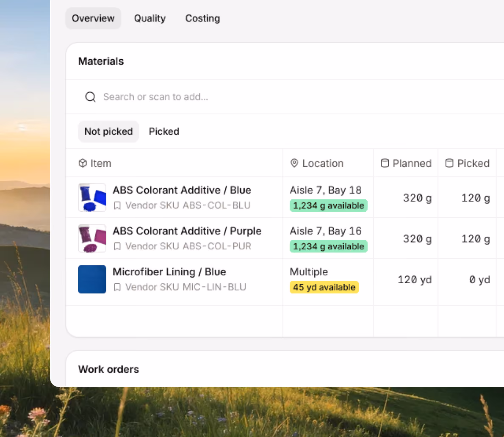
Task: Select ABS Colorant Additive / Blue item name
Action: (182, 190)
